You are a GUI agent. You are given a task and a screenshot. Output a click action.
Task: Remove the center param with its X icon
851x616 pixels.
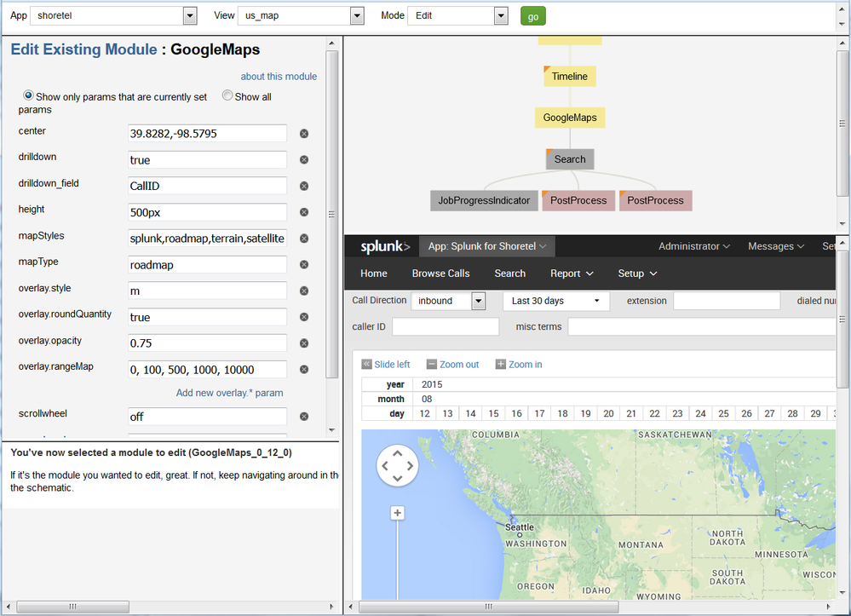coord(304,134)
